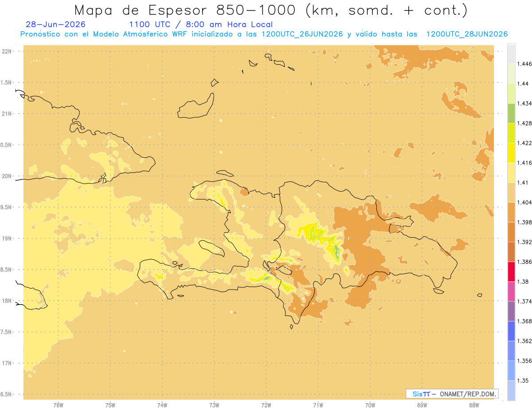Select the 72W longitude axis label
The width and height of the screenshot is (532, 411).
click(266, 405)
